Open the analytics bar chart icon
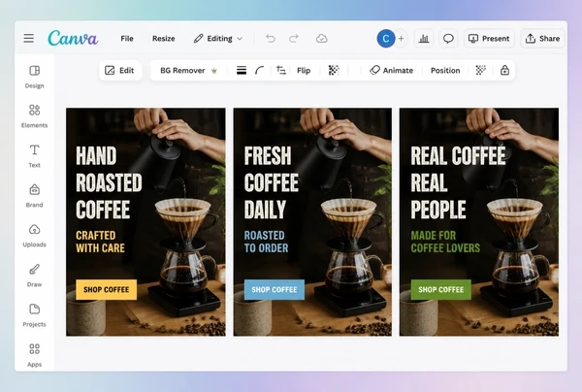Image resolution: width=582 pixels, height=392 pixels. pyautogui.click(x=424, y=39)
